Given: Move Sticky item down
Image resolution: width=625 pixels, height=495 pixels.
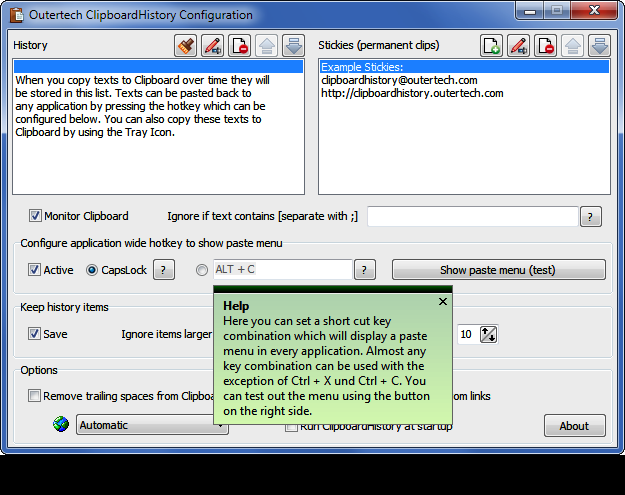Looking at the screenshot, I should (x=600, y=45).
